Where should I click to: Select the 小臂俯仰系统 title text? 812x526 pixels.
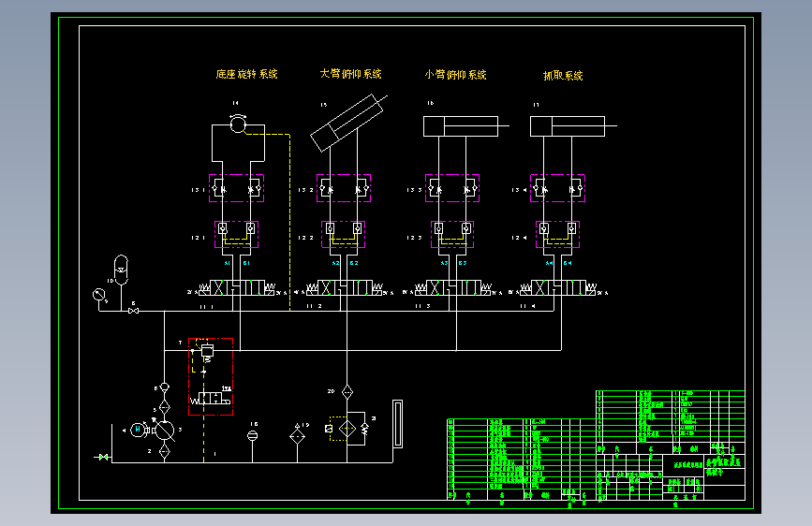click(x=455, y=75)
